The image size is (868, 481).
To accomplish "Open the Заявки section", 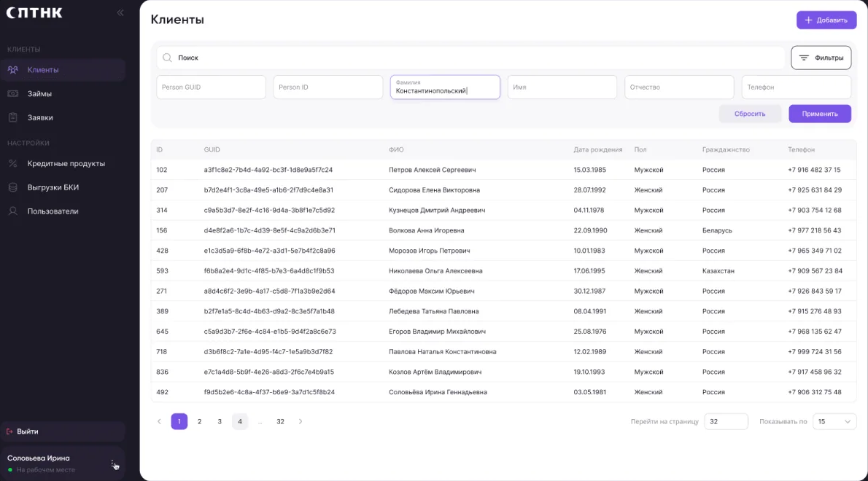I will [x=63, y=117].
